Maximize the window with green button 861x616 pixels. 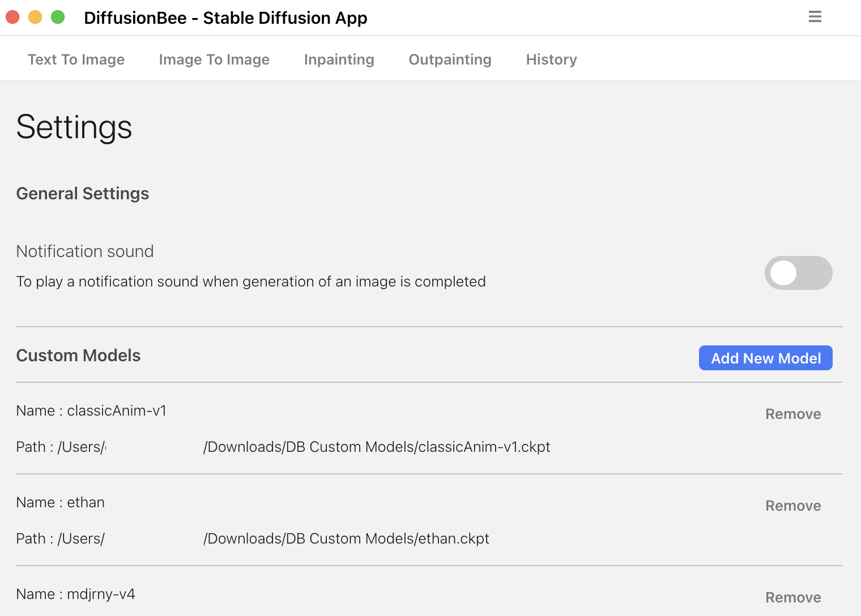coord(58,18)
